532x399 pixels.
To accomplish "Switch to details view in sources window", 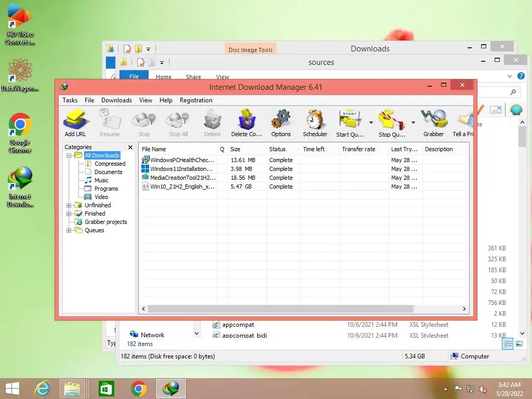I will point(508,344).
